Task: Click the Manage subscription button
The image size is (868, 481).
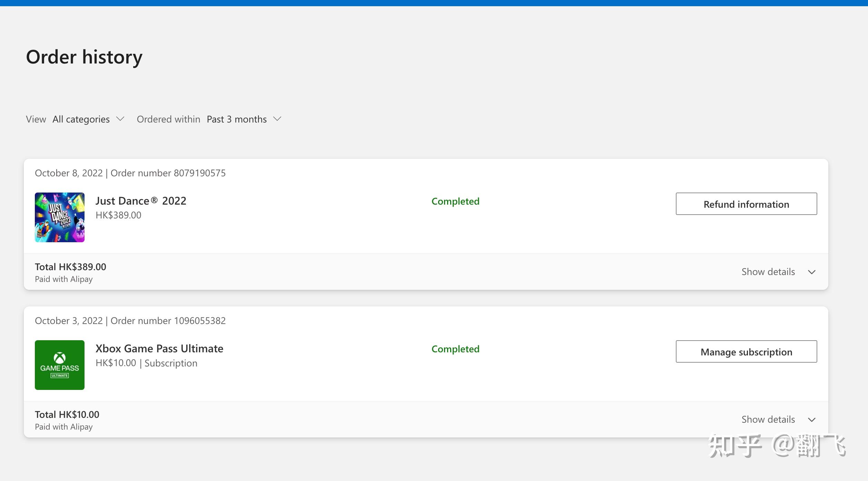Action: [x=746, y=352]
